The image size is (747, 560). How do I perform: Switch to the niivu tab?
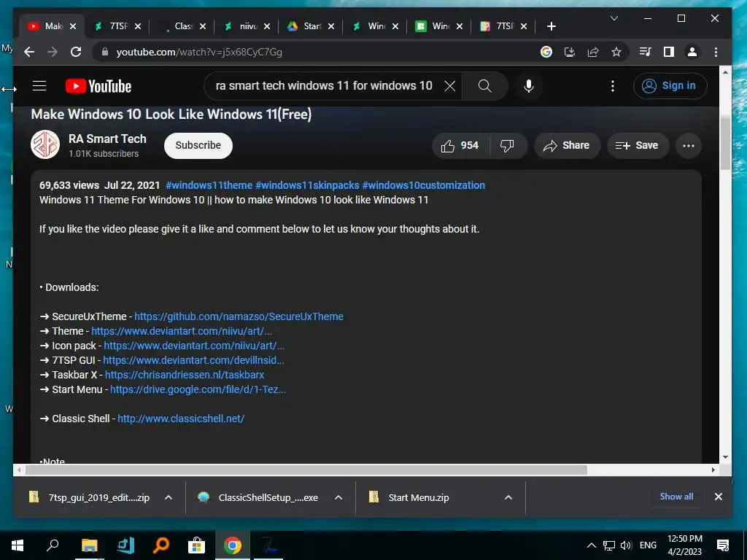248,26
